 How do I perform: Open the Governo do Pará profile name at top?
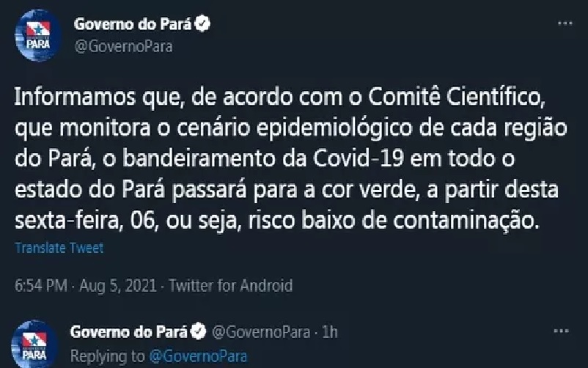pyautogui.click(x=132, y=23)
